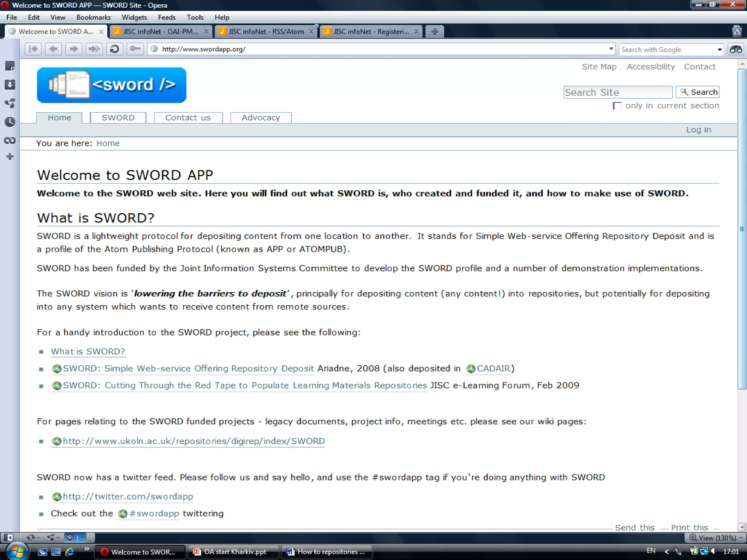Open the Search with Google engine dropdown

tap(719, 50)
